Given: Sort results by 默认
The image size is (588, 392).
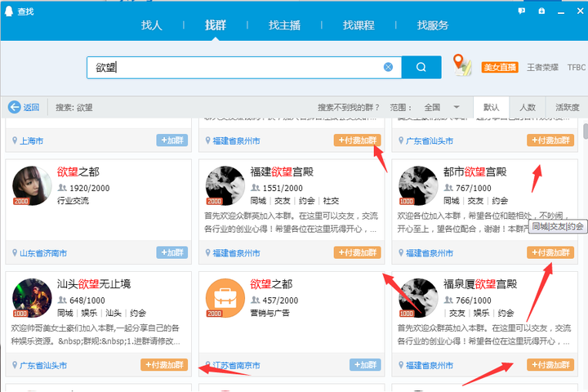Looking at the screenshot, I should coord(492,108).
